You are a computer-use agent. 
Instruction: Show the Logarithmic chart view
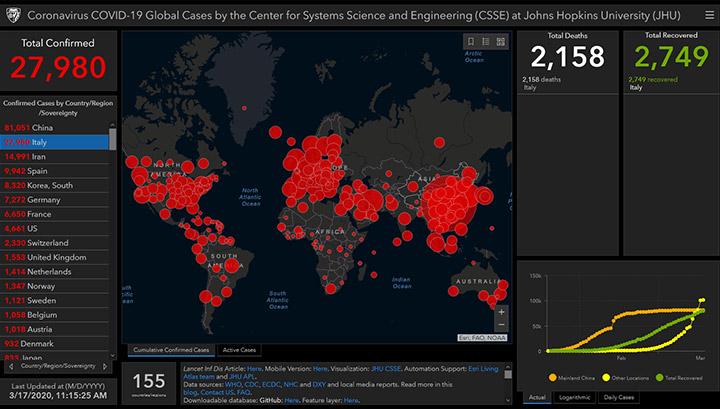click(x=573, y=397)
